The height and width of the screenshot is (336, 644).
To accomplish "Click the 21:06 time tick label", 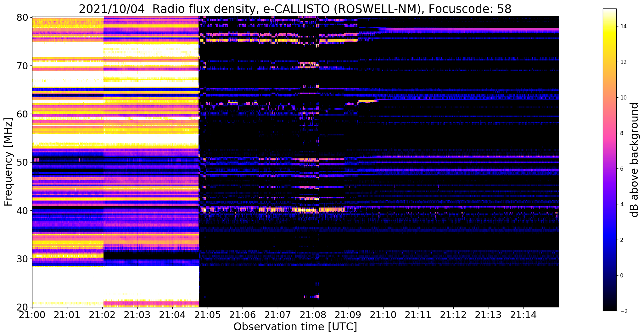I will (x=243, y=314).
